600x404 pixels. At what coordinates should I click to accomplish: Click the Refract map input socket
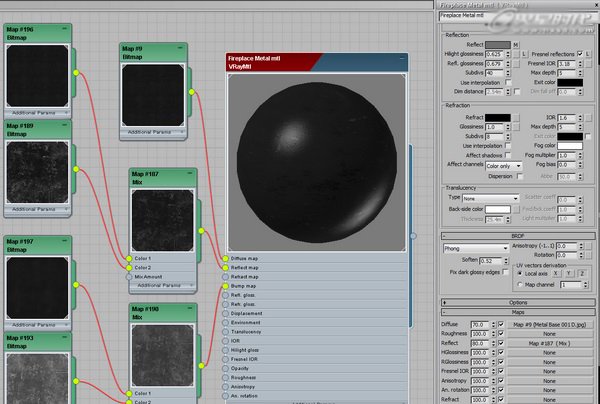click(x=225, y=277)
